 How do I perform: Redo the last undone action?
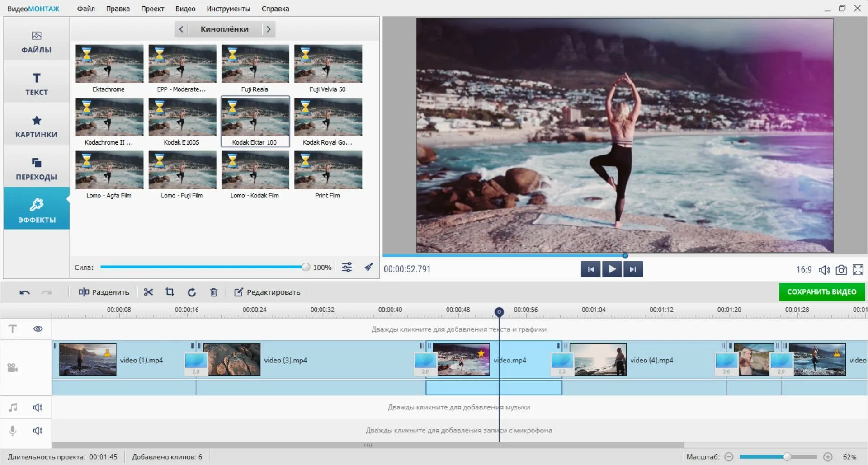(47, 292)
